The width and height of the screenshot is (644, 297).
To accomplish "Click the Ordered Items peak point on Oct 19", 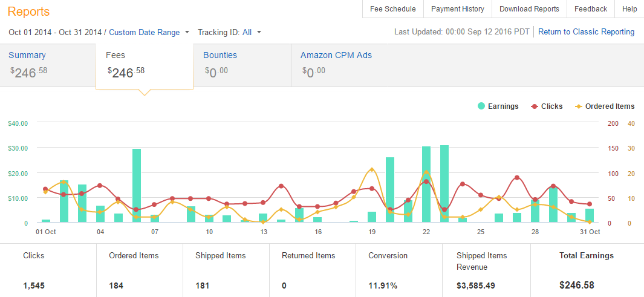I will 372,169.
